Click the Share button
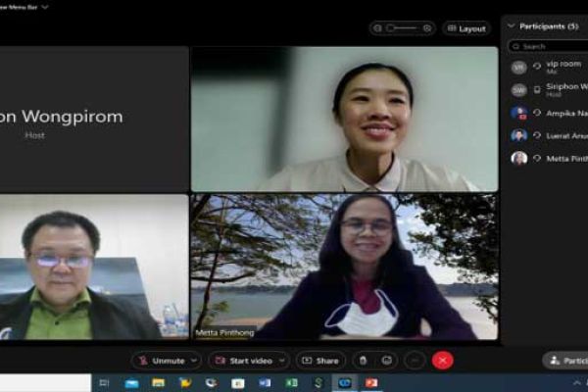 (320, 361)
